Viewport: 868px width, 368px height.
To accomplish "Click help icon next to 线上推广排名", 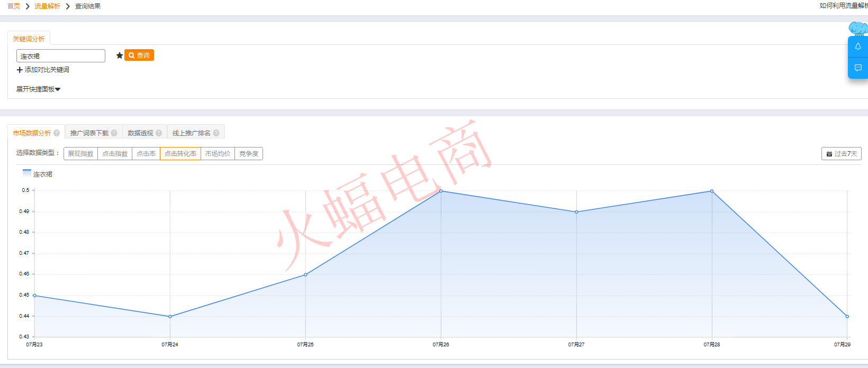I will (216, 133).
